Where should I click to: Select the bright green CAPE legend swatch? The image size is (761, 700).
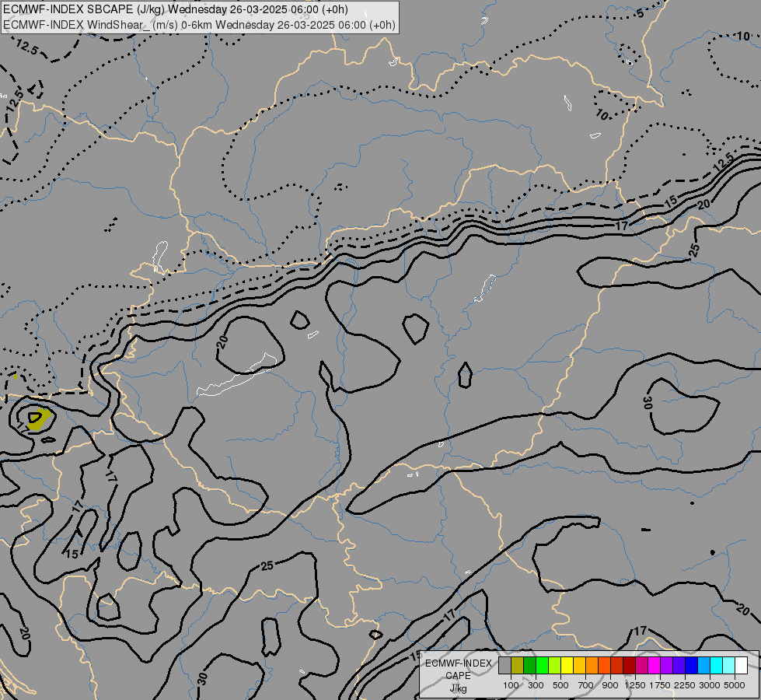[542, 666]
